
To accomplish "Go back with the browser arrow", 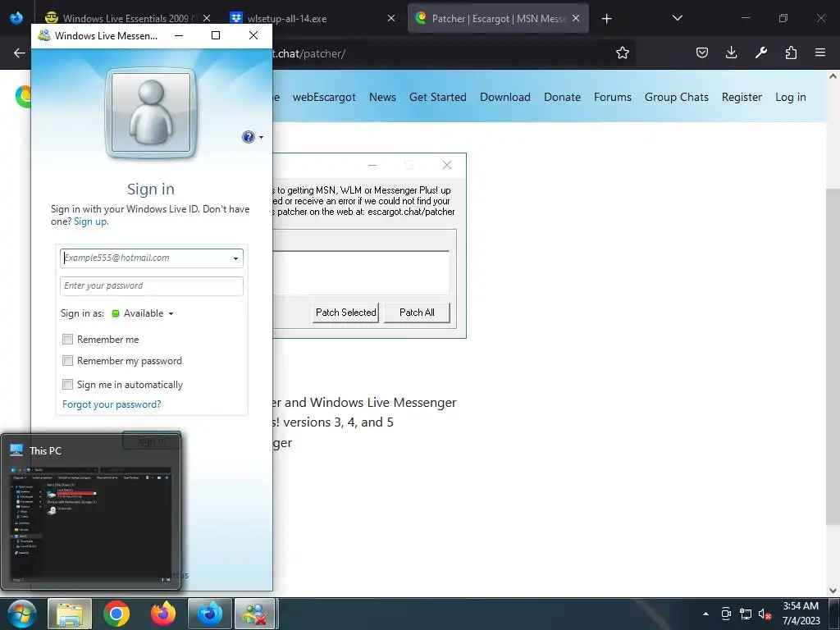I will [20, 52].
